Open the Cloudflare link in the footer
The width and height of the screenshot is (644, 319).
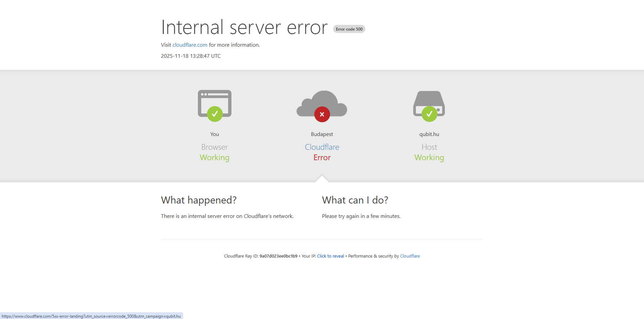tap(410, 256)
